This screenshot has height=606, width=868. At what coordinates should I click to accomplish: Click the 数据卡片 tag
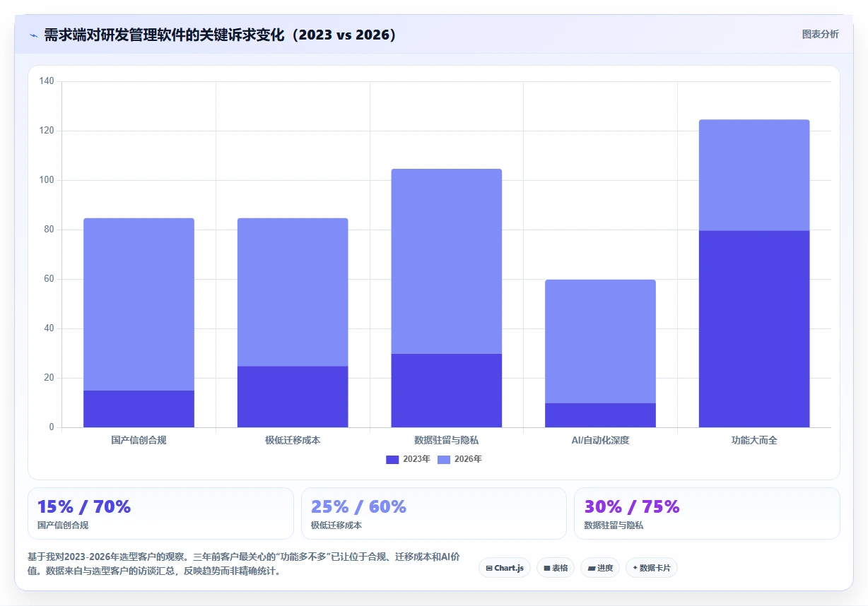tap(652, 568)
